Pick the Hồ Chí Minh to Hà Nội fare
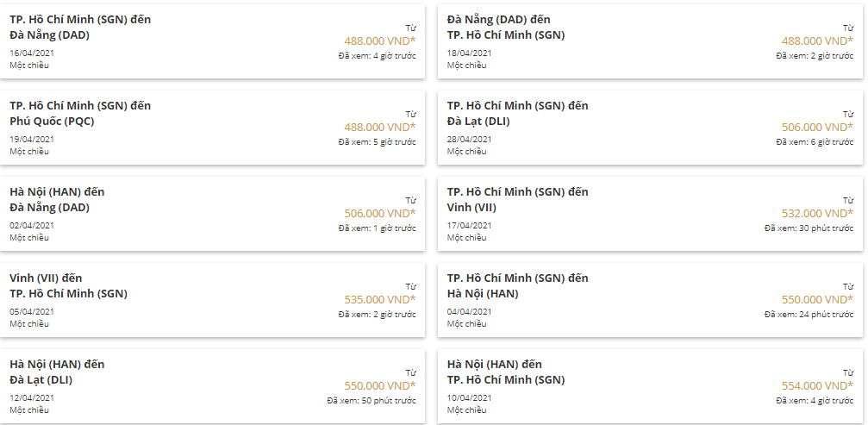868x425 pixels. pos(517,285)
